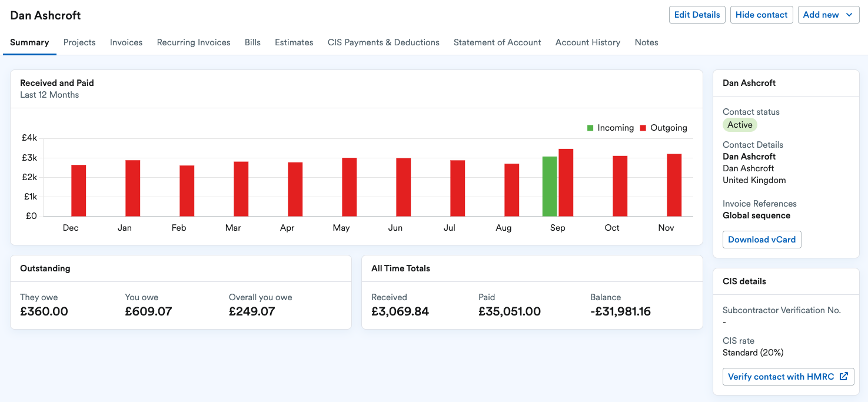Open Statement of Account tab
This screenshot has width=868, height=402.
coord(497,42)
